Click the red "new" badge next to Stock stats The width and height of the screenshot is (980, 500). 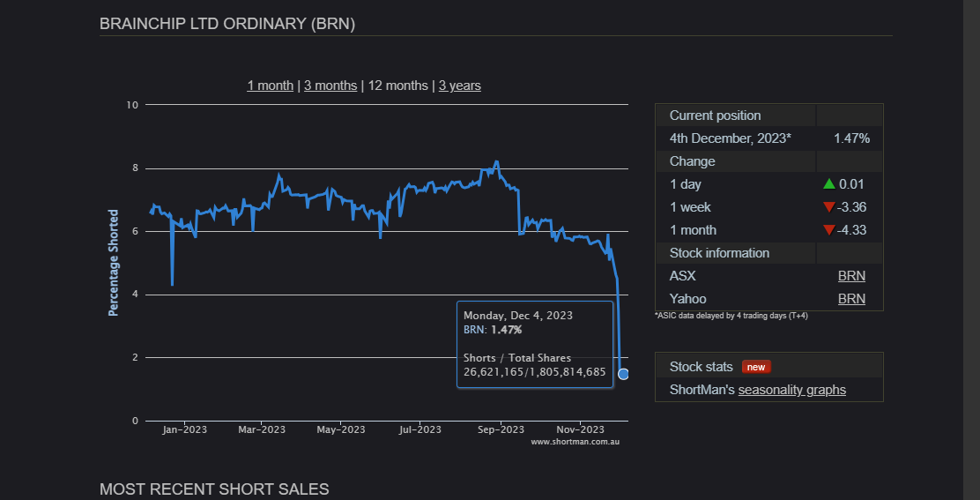pyautogui.click(x=756, y=367)
